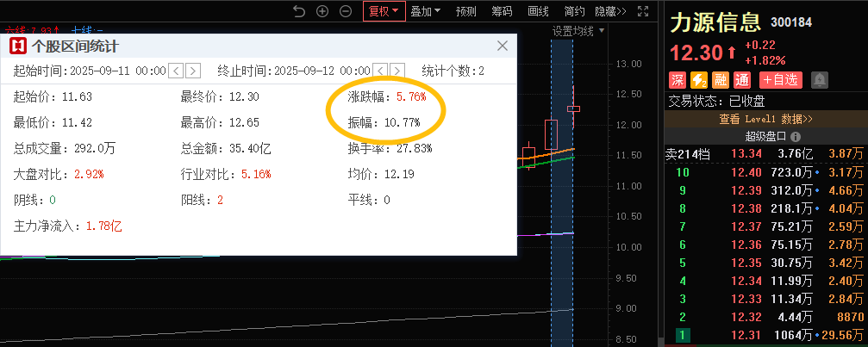Click the total sell amount 3.76亿
Viewport: 868px width, 347px height.
click(795, 155)
